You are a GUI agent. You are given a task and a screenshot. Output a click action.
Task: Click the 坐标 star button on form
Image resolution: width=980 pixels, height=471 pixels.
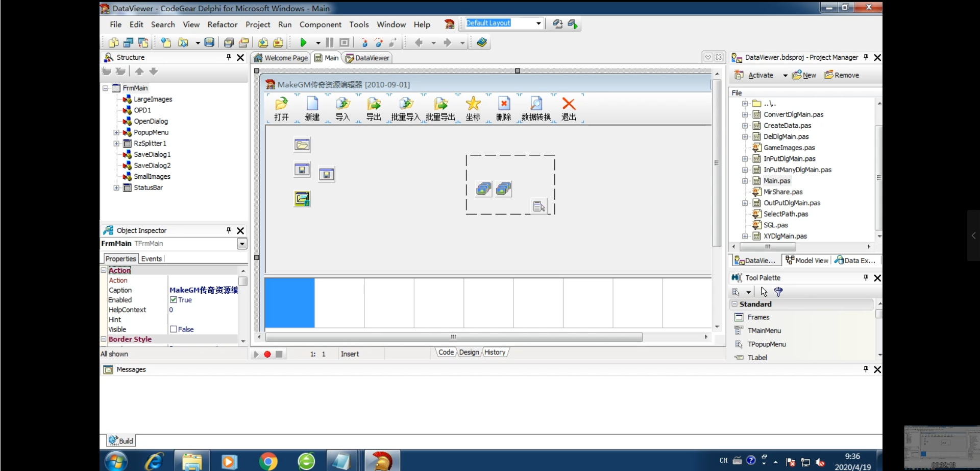(473, 109)
